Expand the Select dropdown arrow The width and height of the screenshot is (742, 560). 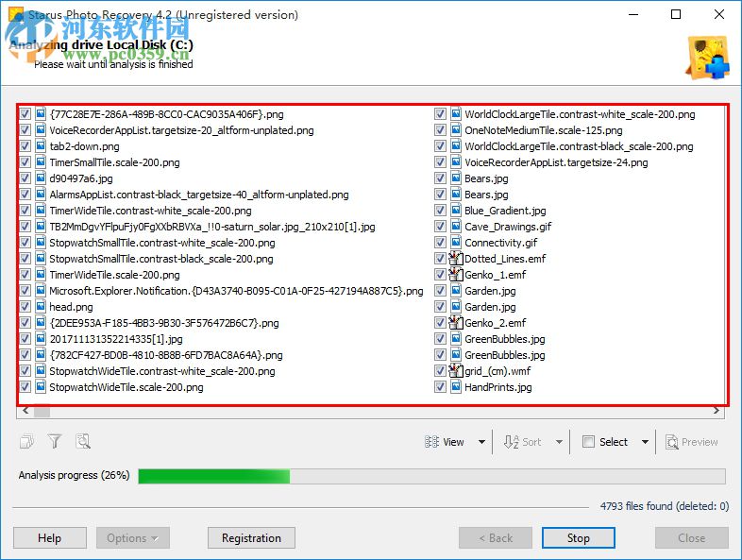click(645, 442)
